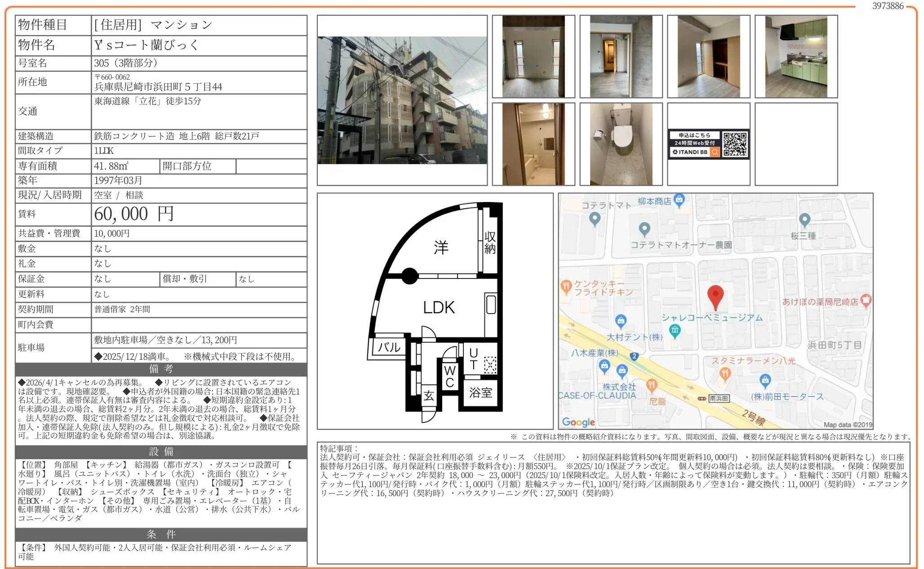Click the 申込はこちら application banner
Image resolution: width=924 pixels, height=569 pixels.
pyautogui.click(x=694, y=135)
